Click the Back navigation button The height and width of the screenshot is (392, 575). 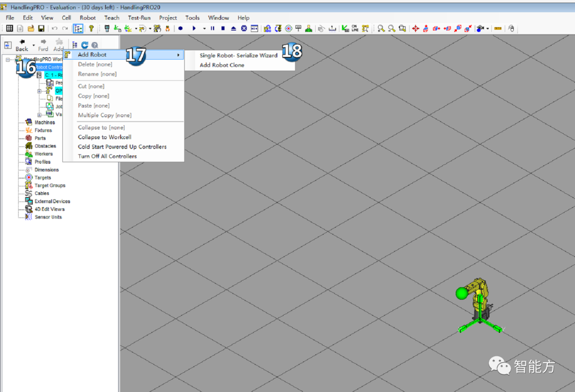click(x=22, y=45)
